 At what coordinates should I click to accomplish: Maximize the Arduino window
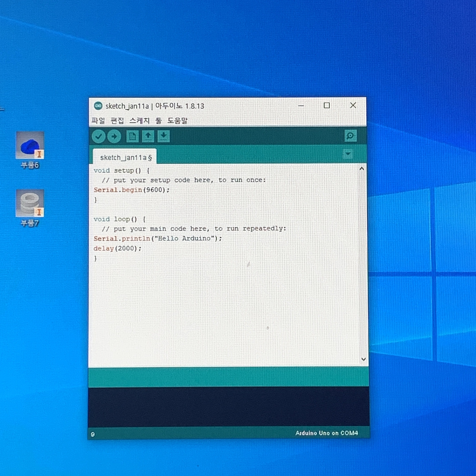tap(327, 106)
